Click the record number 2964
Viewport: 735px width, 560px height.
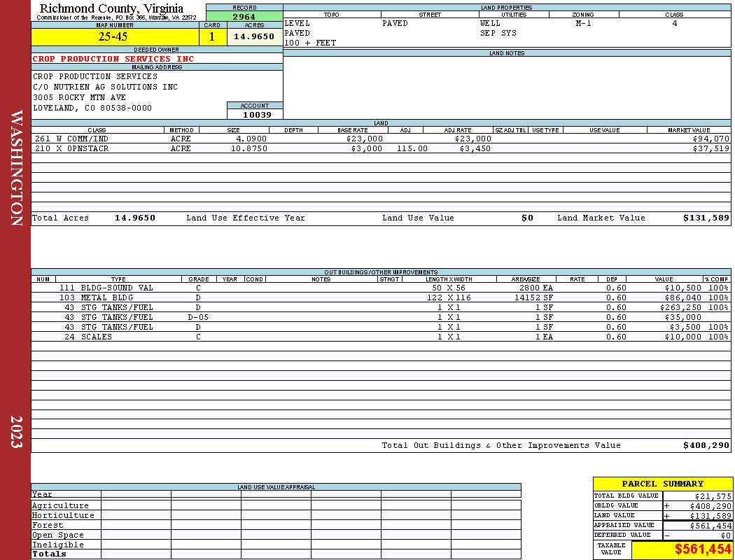pyautogui.click(x=244, y=16)
